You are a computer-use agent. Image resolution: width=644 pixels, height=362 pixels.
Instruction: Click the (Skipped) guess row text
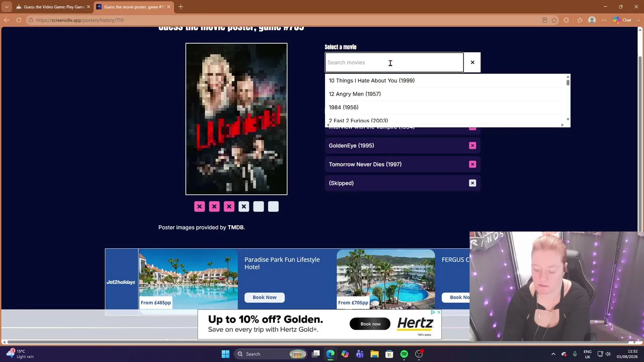pyautogui.click(x=341, y=183)
